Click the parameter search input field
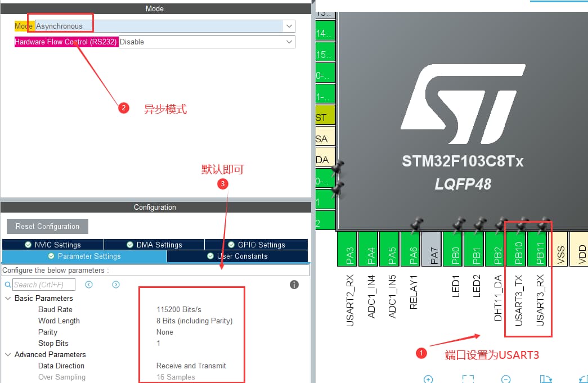Viewport: 588px width, 383px height. click(44, 285)
